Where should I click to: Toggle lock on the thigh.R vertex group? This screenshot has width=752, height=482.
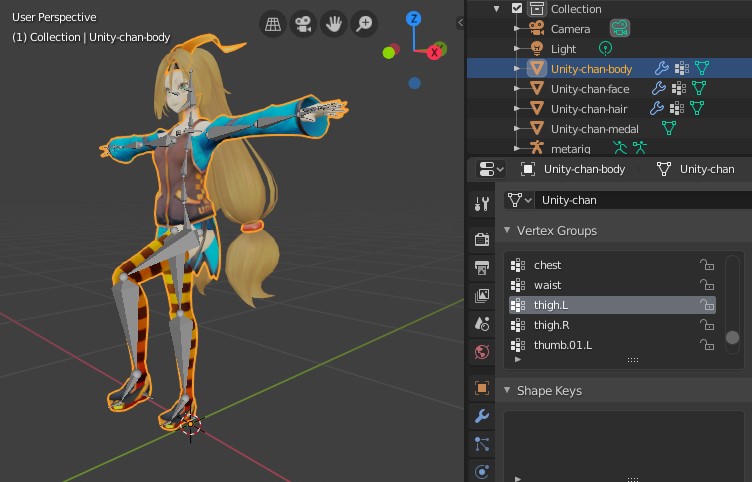tap(707, 325)
